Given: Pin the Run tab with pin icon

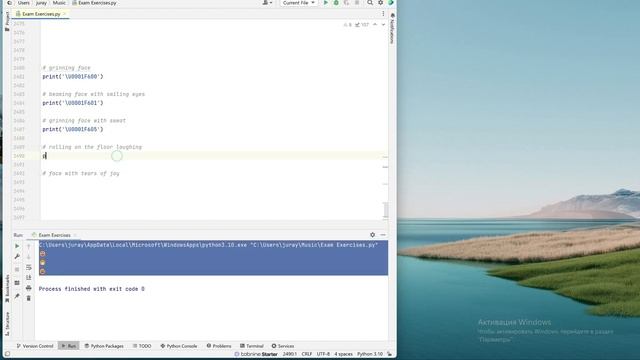Looking at the screenshot, I should [17, 296].
